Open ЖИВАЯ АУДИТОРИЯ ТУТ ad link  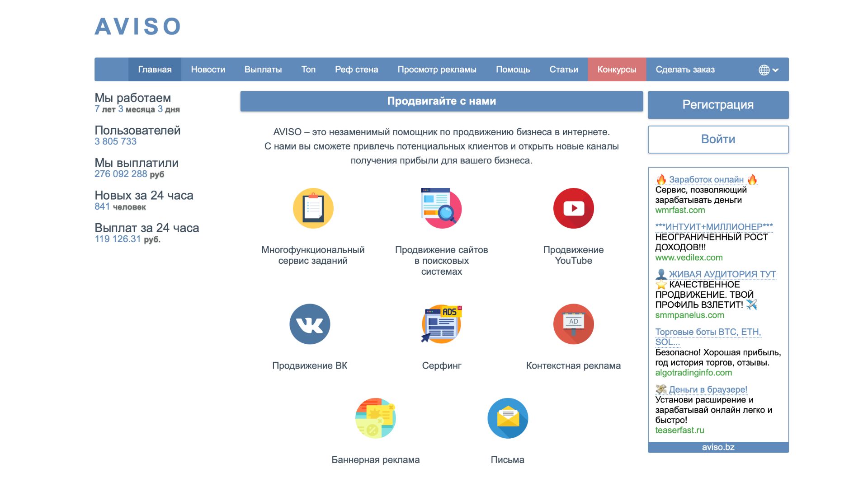[x=716, y=274]
